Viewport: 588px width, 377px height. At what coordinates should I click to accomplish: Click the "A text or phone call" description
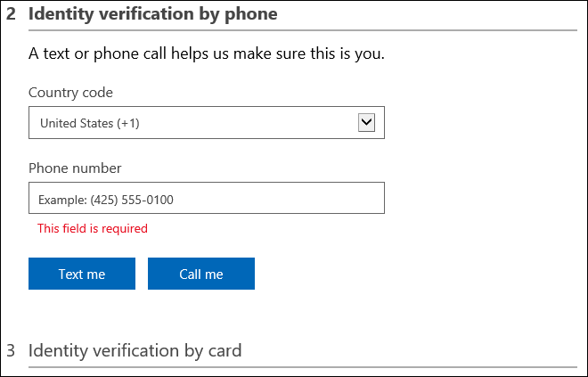(x=206, y=54)
